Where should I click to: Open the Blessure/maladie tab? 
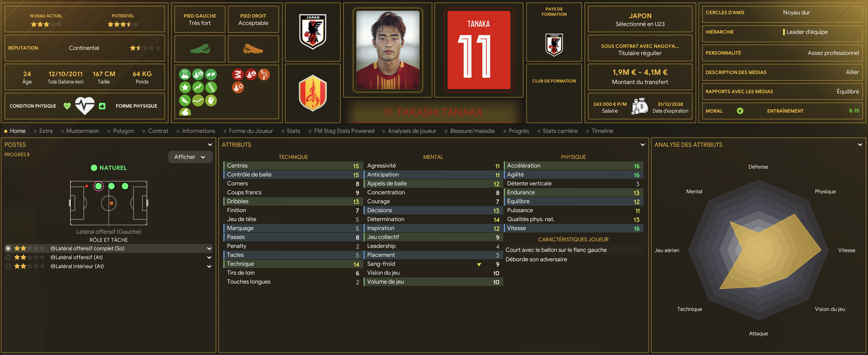pos(472,131)
